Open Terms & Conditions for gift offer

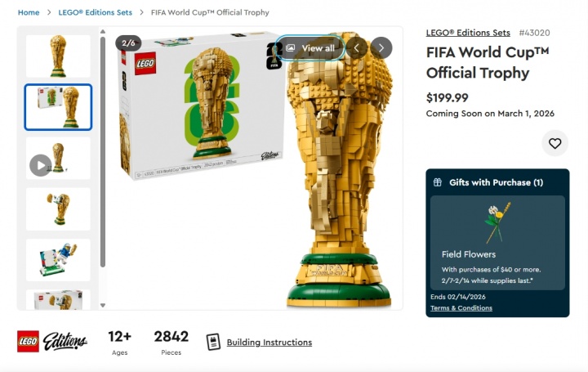coord(461,307)
